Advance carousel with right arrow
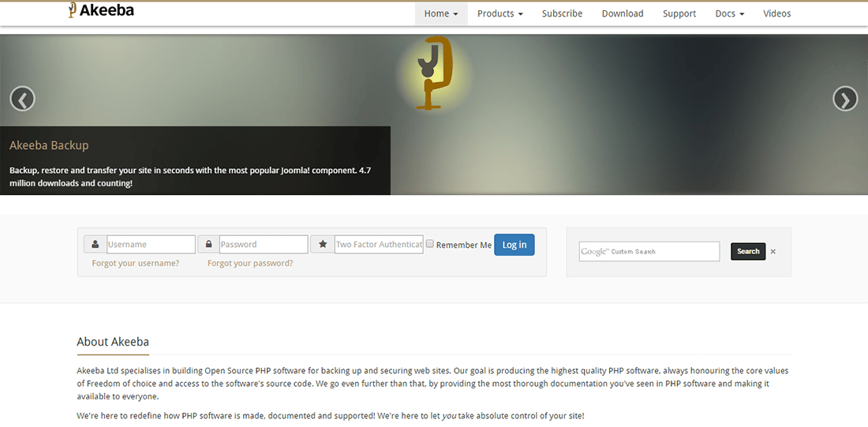 click(x=845, y=99)
